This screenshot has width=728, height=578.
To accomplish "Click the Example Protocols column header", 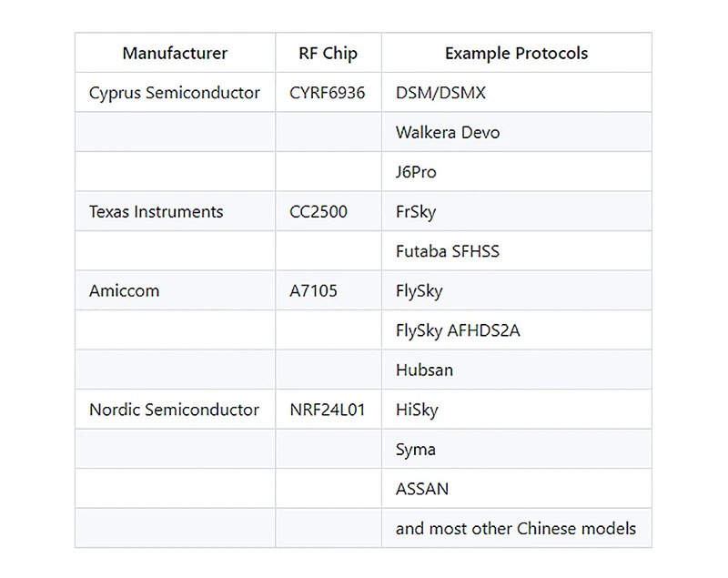I will [516, 53].
